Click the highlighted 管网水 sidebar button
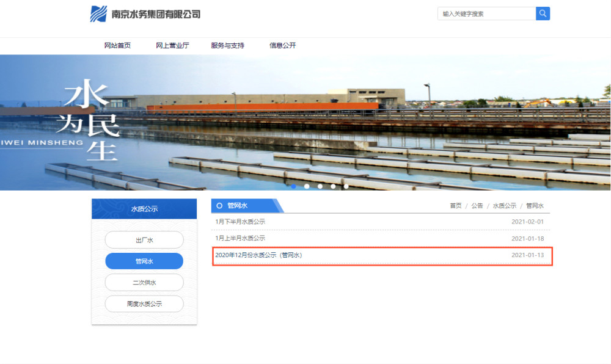This screenshot has width=611, height=364. (144, 261)
